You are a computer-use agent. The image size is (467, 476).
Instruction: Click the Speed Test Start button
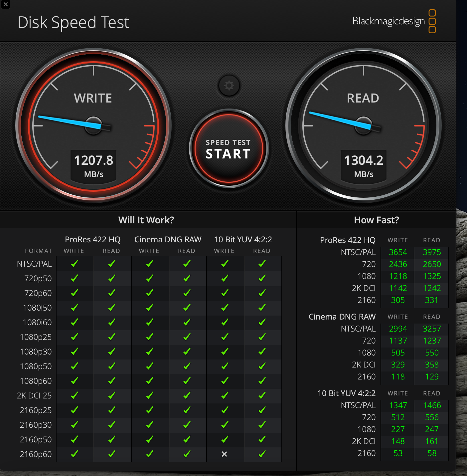229,148
